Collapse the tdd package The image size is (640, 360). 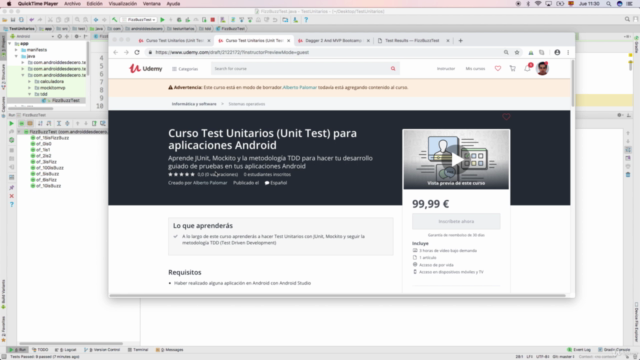(29, 94)
